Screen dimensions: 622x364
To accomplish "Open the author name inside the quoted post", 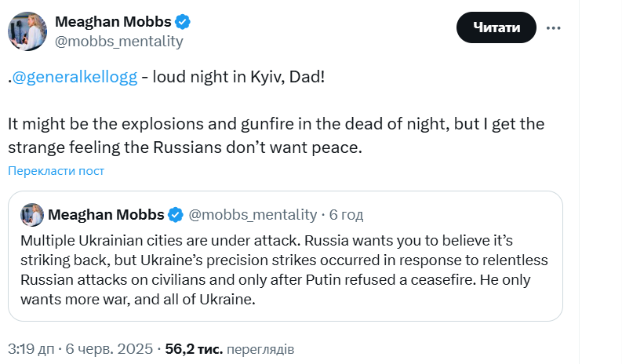I will (x=106, y=215).
